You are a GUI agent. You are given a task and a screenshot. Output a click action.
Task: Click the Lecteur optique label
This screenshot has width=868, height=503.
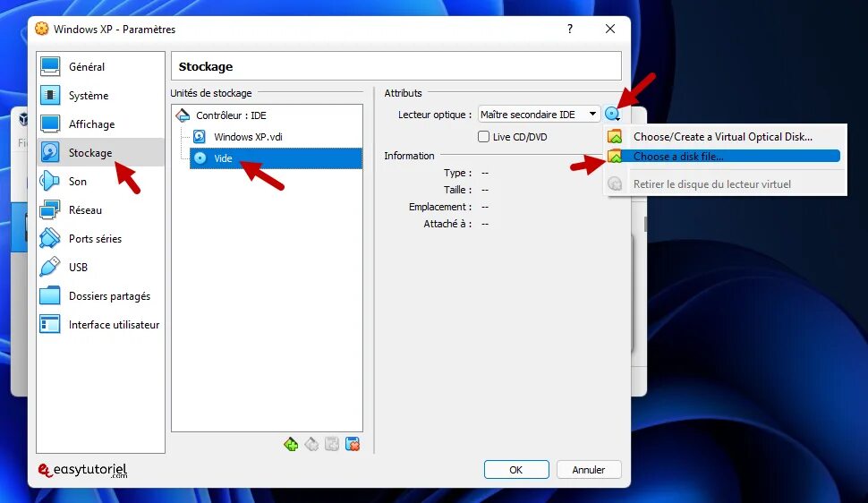(x=435, y=115)
